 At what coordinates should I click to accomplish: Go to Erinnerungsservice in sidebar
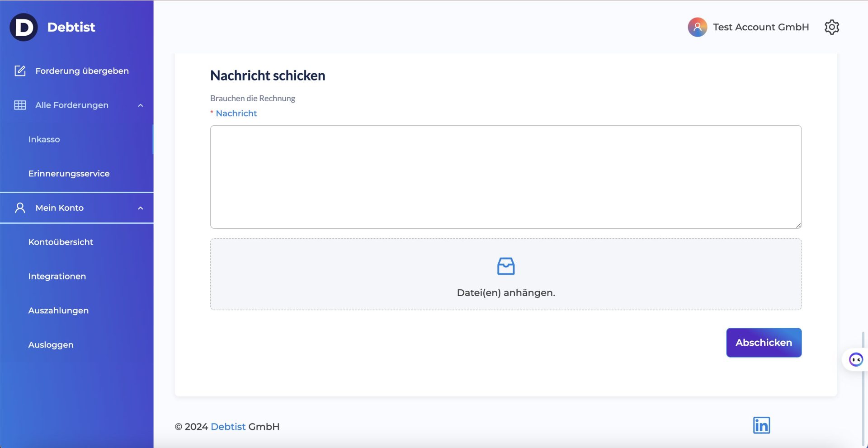69,174
